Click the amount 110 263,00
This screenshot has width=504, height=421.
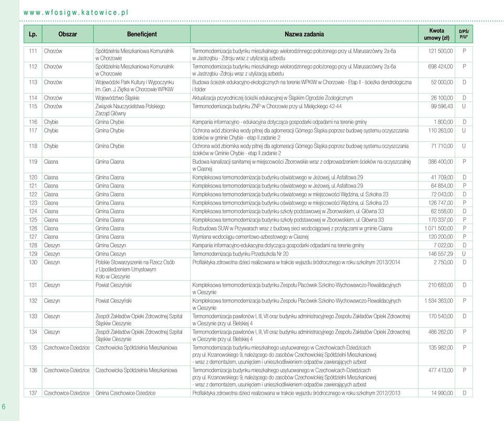pyautogui.click(x=440, y=131)
